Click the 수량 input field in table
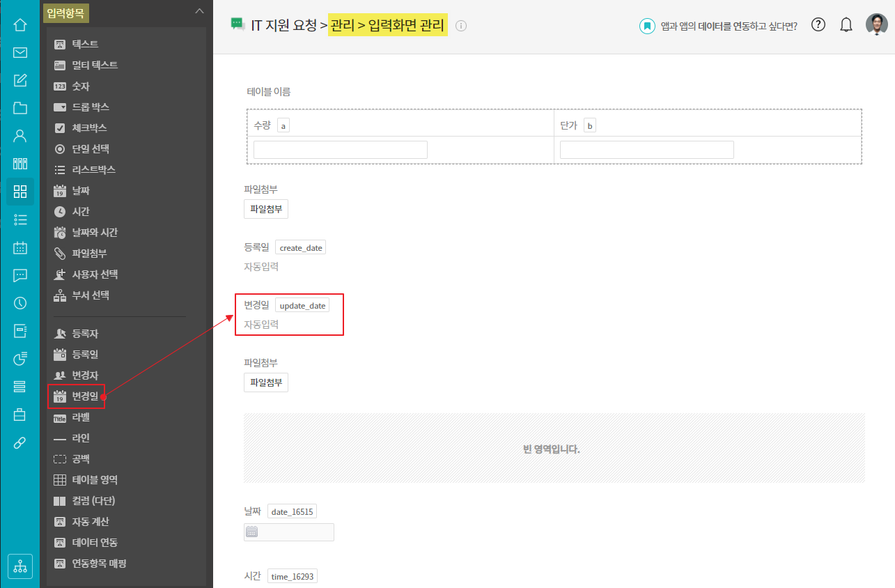The width and height of the screenshot is (895, 588). (x=341, y=150)
